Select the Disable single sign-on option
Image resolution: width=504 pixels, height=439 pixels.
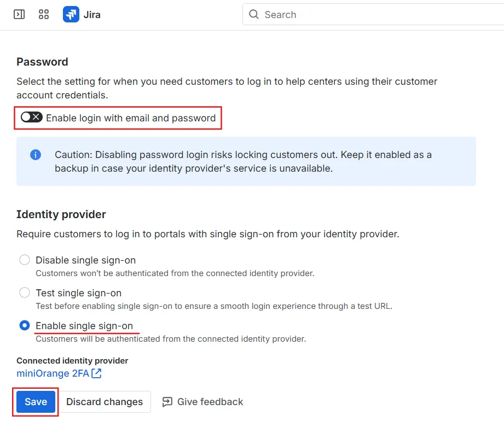[x=24, y=260]
